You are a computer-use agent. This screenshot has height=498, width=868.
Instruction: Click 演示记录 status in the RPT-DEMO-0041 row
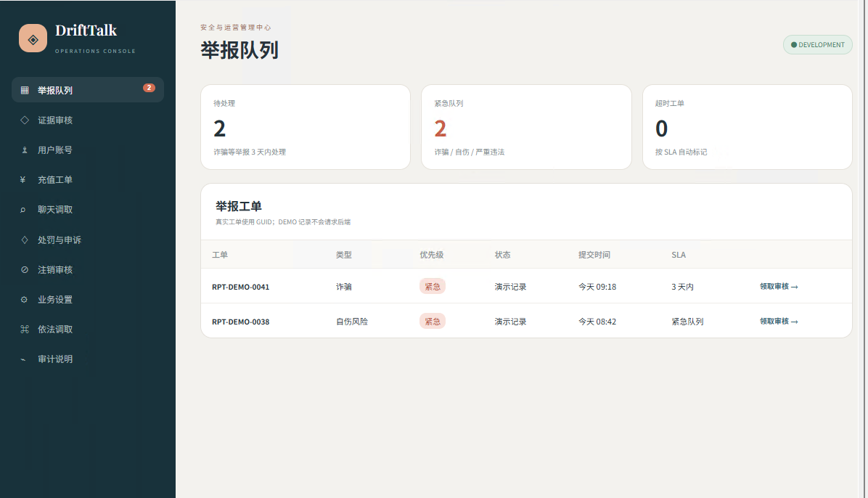510,287
